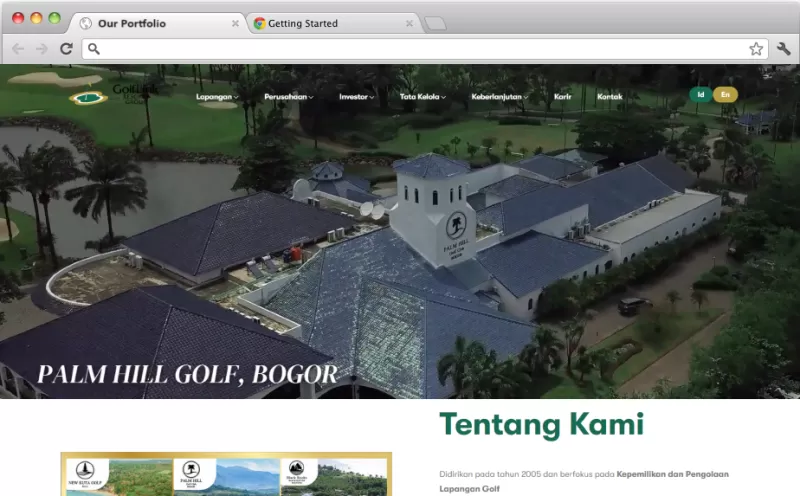
Task: Switch language to Id
Action: click(x=701, y=94)
